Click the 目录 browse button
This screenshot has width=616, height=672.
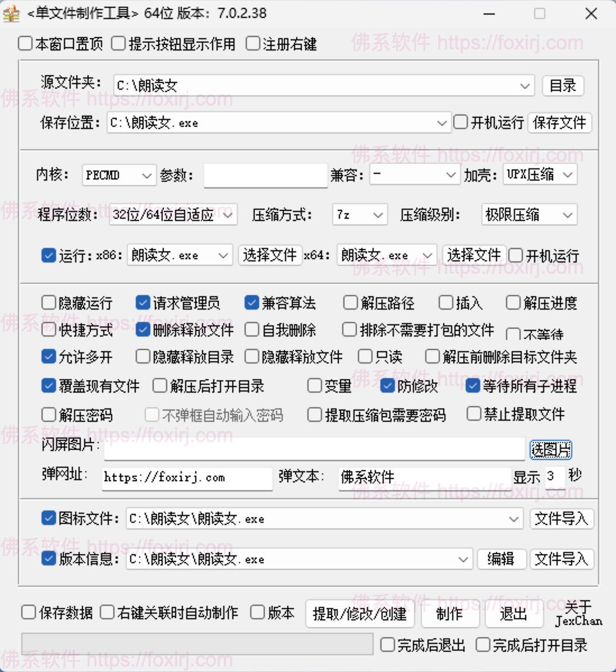[563, 86]
